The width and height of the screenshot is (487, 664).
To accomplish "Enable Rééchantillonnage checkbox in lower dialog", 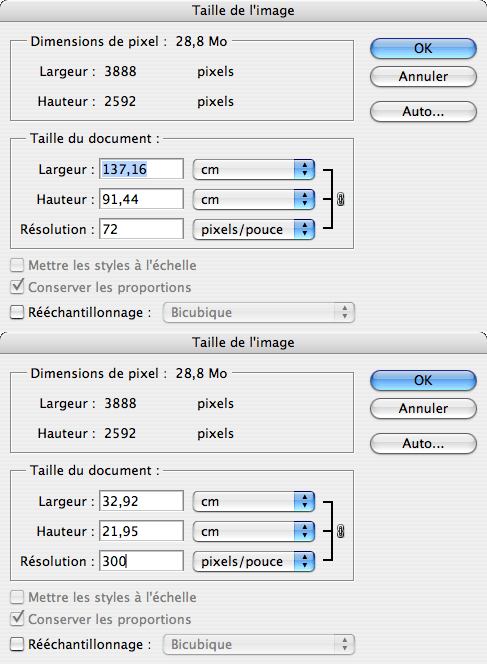I will [x=17, y=645].
